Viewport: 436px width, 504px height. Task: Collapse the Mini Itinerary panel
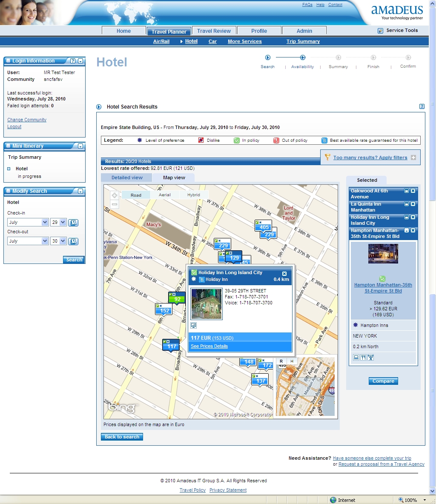point(80,146)
